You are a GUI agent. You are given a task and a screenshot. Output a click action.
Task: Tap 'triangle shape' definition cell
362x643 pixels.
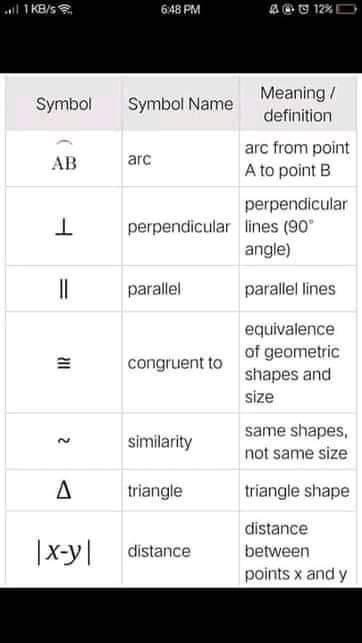pyautogui.click(x=297, y=491)
